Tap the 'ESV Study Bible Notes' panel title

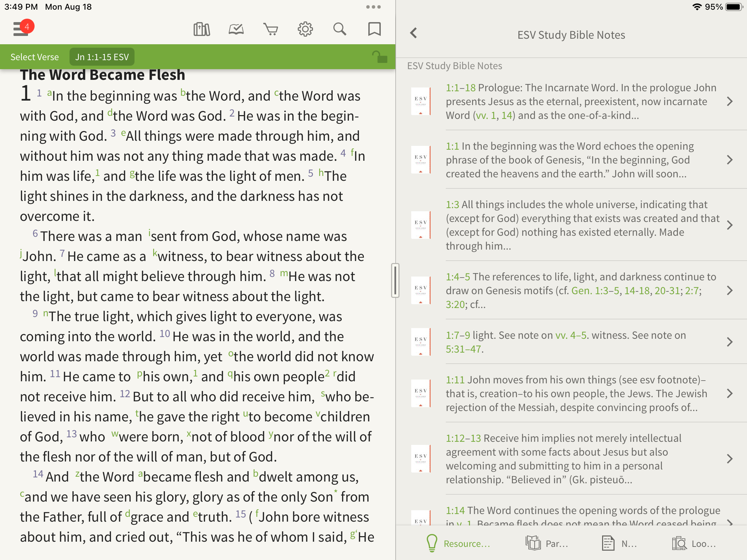tap(571, 35)
